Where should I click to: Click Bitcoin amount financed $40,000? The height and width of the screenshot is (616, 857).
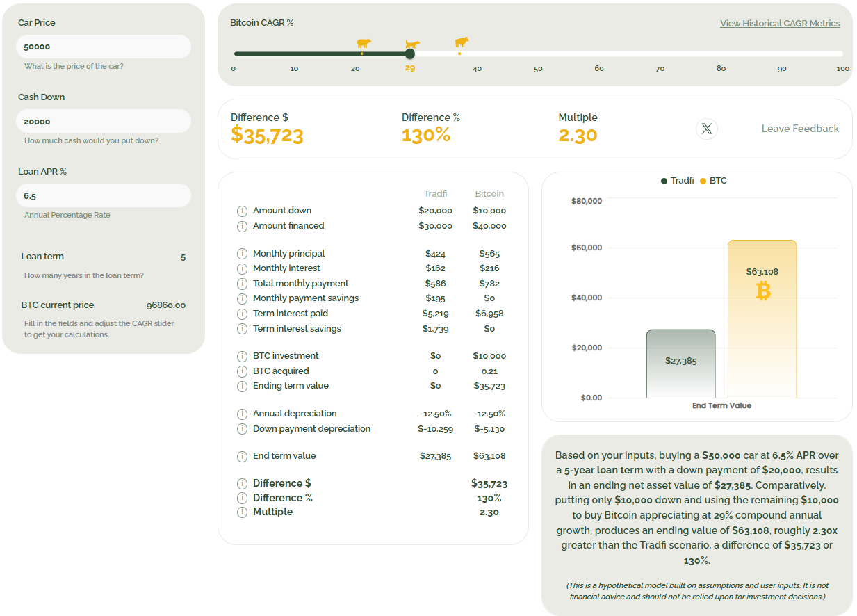(489, 226)
